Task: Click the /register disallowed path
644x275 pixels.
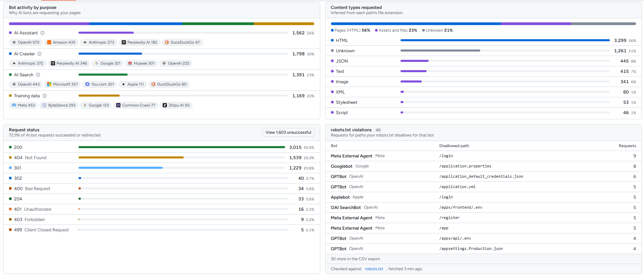Action: pos(450,218)
